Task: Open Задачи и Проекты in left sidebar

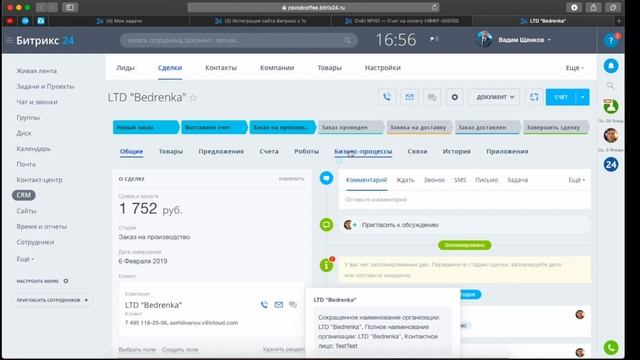Action: 45,87
